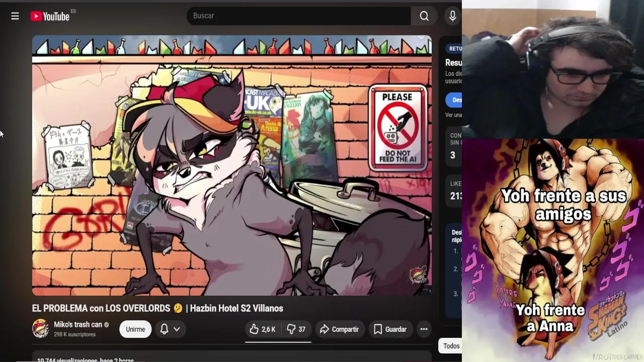Click the Buscar search field
644x362 pixels.
[x=299, y=16]
